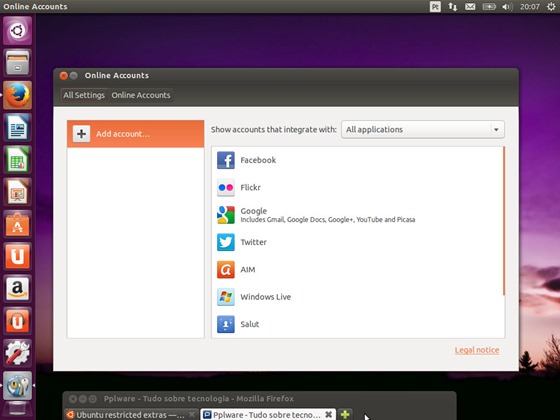Open the Ubuntu Dash launcher icon
Image resolution: width=560 pixels, height=420 pixels.
coord(17,30)
